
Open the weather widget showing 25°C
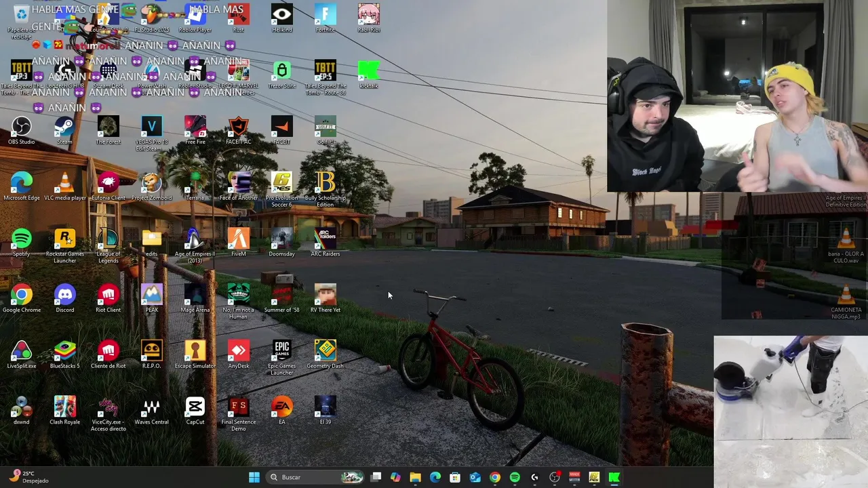click(29, 477)
